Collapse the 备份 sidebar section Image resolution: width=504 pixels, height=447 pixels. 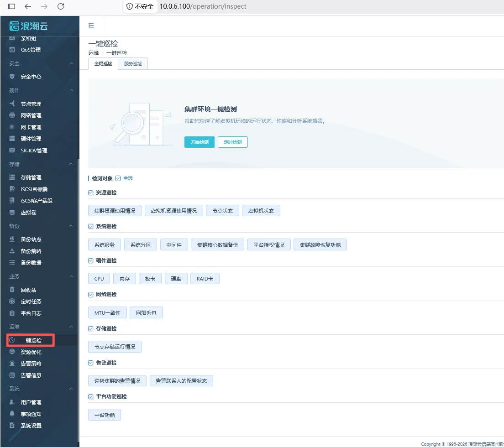pos(71,226)
